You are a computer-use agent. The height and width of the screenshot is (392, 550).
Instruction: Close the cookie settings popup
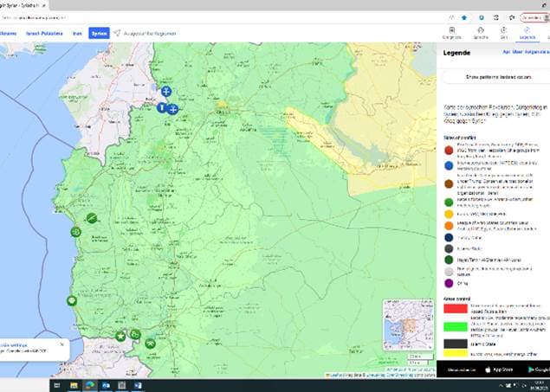tap(61, 344)
